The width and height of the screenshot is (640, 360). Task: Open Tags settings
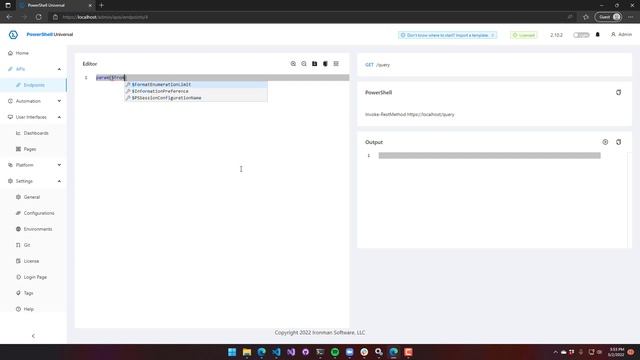click(28, 293)
